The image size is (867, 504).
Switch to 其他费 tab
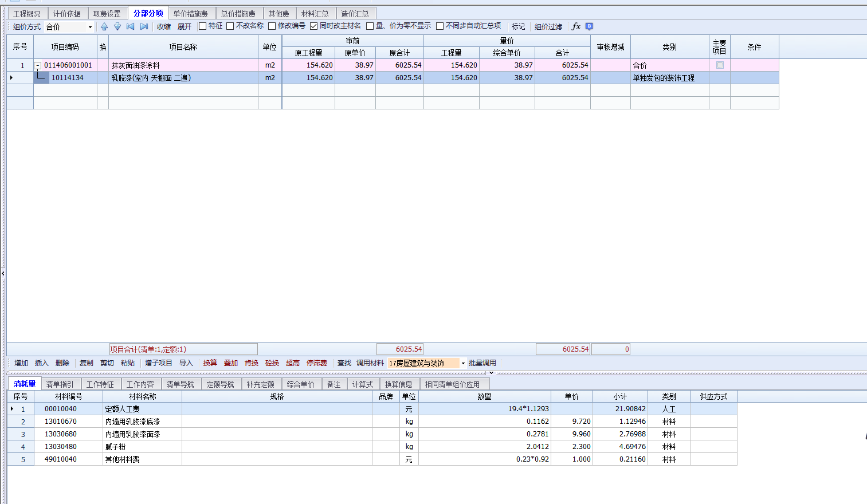click(x=279, y=14)
